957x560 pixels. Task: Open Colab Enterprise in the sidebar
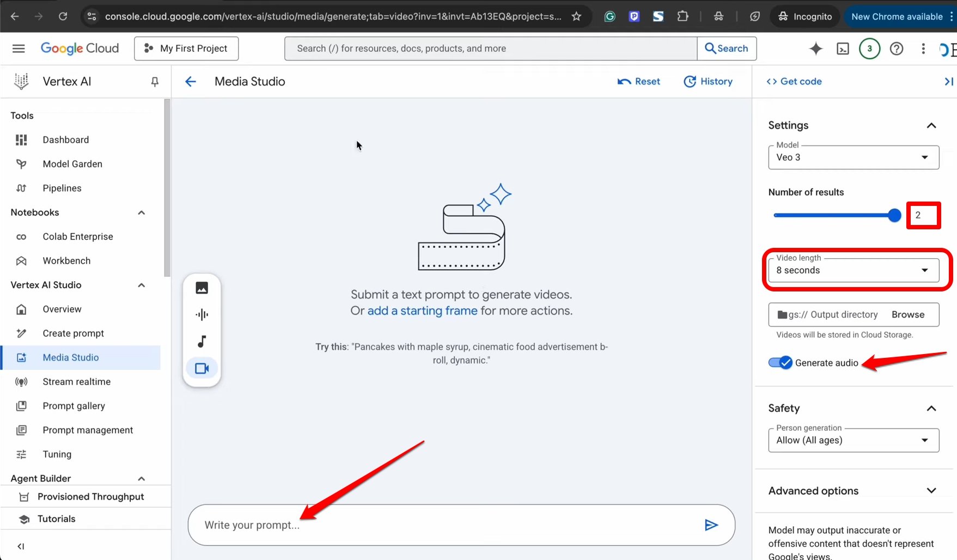(81, 236)
